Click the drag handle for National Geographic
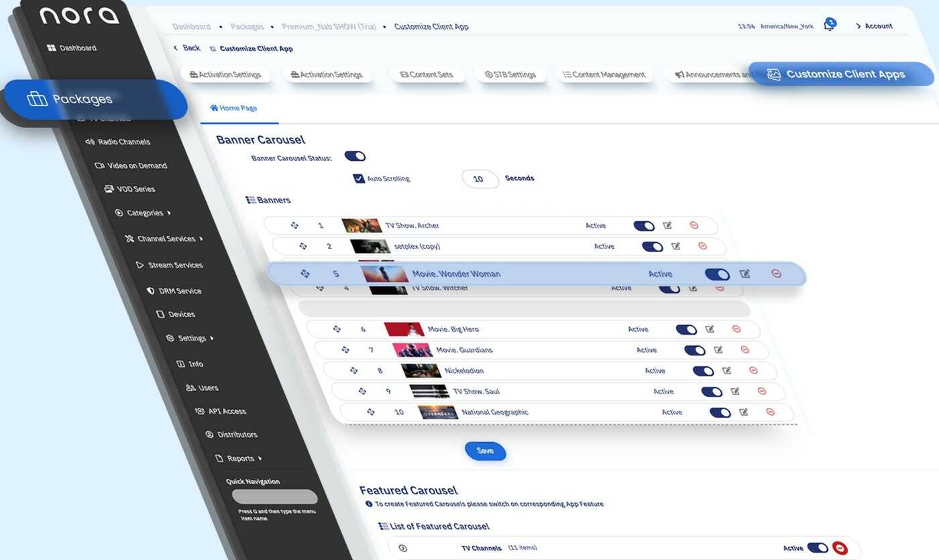 click(x=371, y=412)
